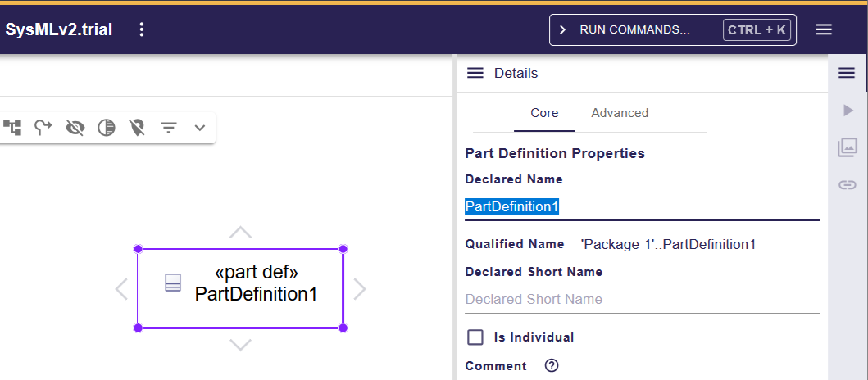
Task: Open the top-right hamburger menu
Action: (x=824, y=29)
